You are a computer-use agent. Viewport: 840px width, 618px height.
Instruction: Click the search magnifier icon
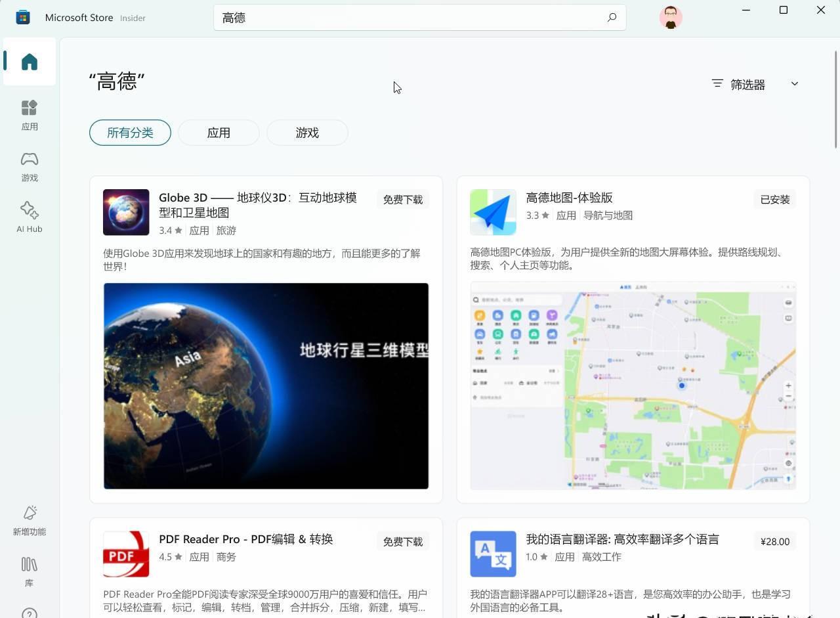tap(612, 18)
